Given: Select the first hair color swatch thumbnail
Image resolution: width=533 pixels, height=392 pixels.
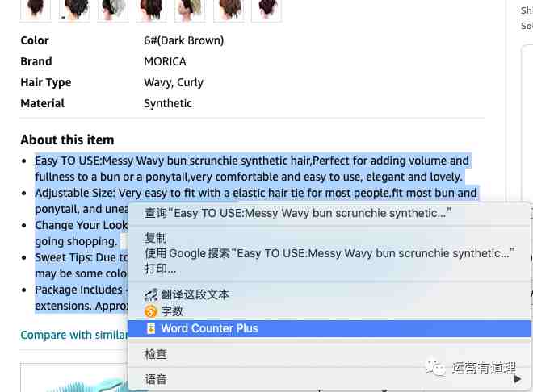Looking at the screenshot, I should (x=36, y=10).
